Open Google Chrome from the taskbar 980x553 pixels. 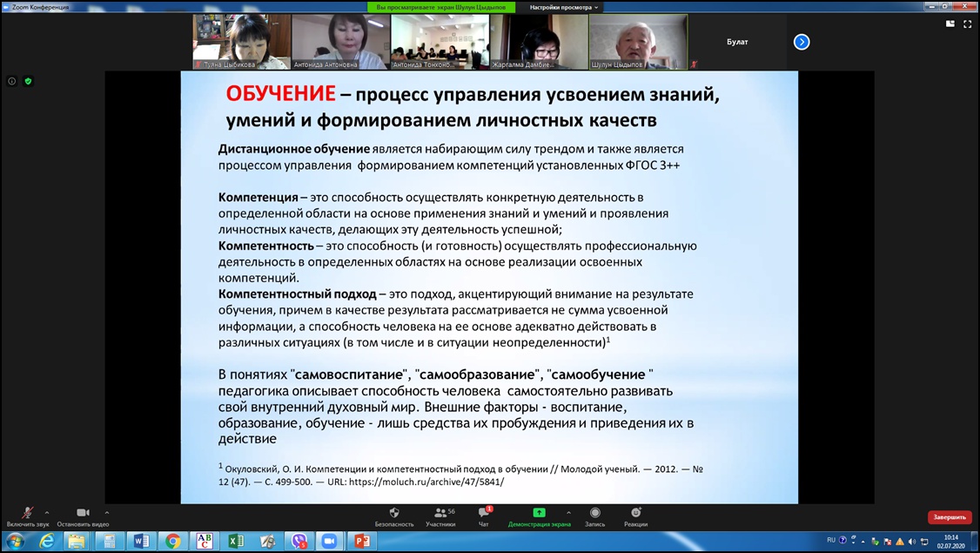tap(173, 542)
